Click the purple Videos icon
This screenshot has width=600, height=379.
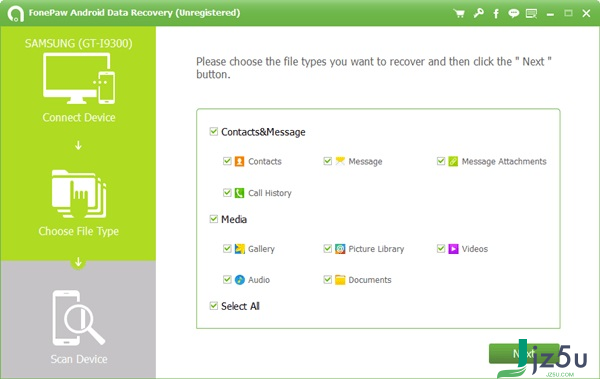453,249
